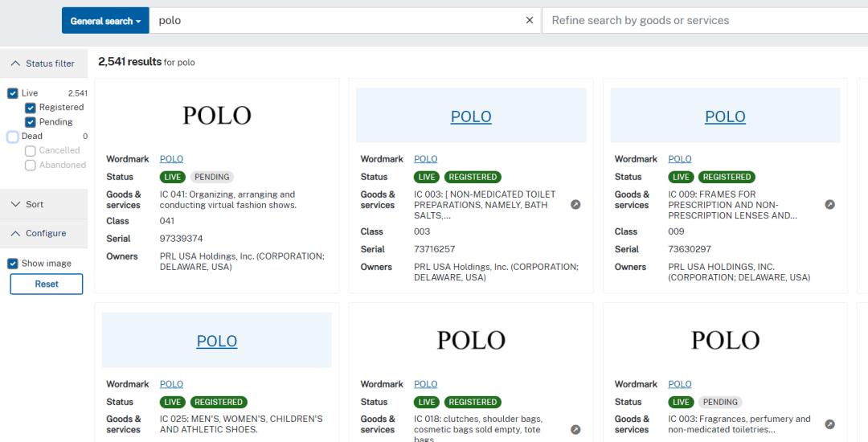Click POLO mark image for serial 97339374
Screen dimensions: 868x442
[217, 116]
